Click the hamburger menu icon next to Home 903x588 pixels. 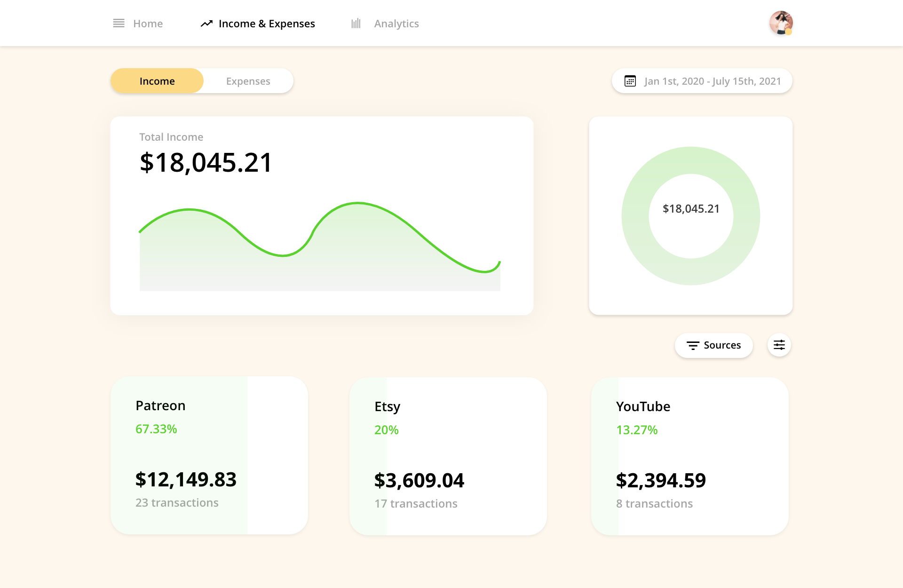119,23
